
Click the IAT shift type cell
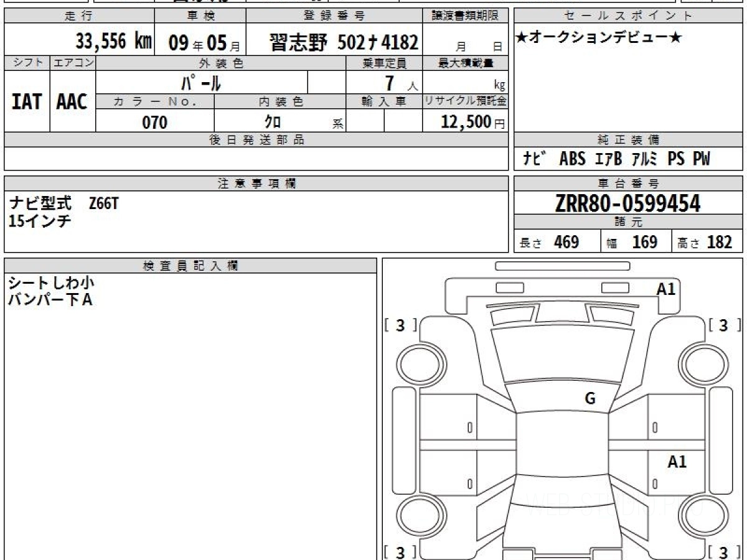[x=27, y=102]
